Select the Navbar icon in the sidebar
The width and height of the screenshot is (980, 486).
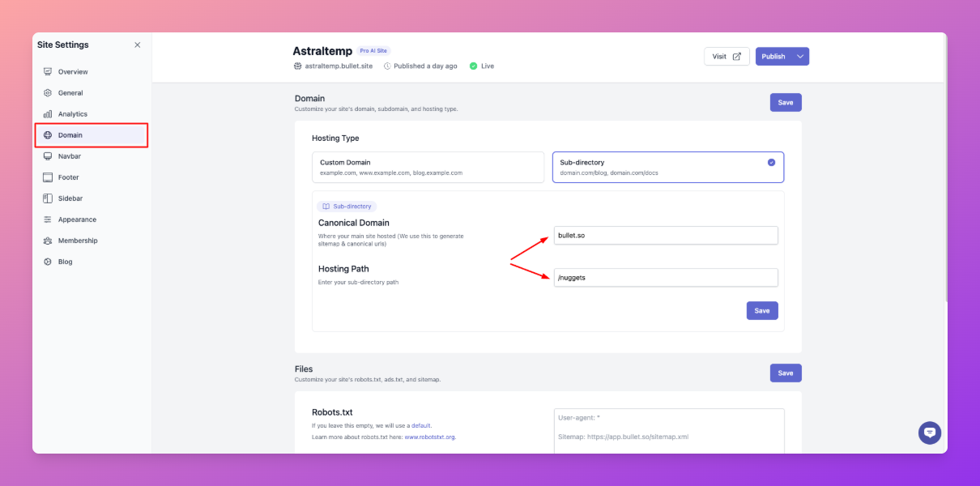48,156
